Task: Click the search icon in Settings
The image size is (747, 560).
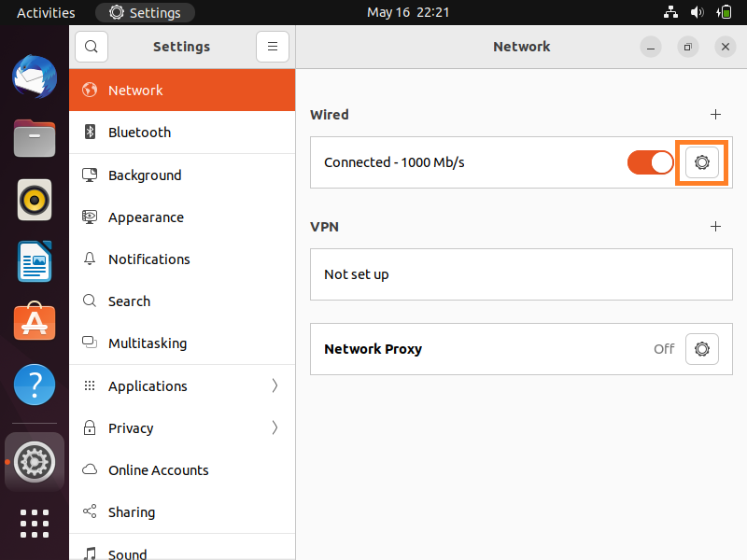Action: click(x=92, y=47)
